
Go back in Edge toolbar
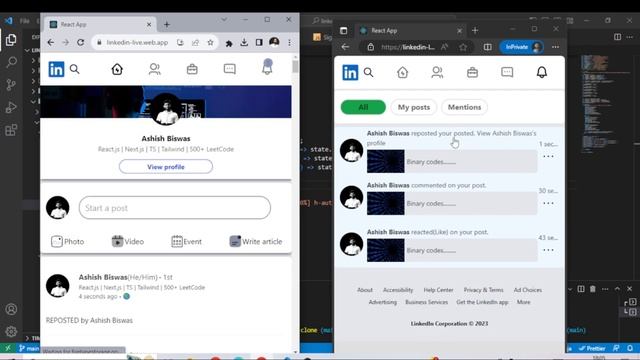tap(345, 47)
